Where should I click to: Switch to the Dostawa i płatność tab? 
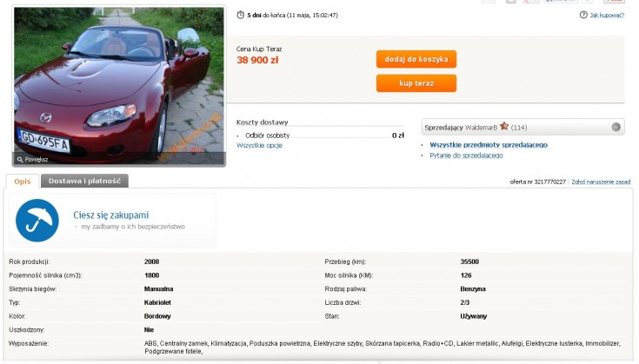tap(85, 181)
